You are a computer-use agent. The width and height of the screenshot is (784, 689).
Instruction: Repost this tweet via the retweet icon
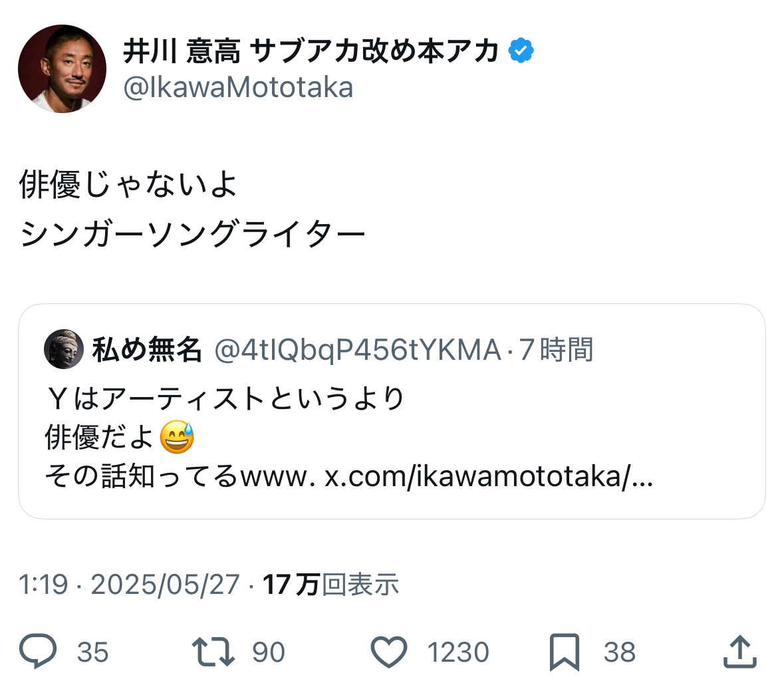pos(213,652)
